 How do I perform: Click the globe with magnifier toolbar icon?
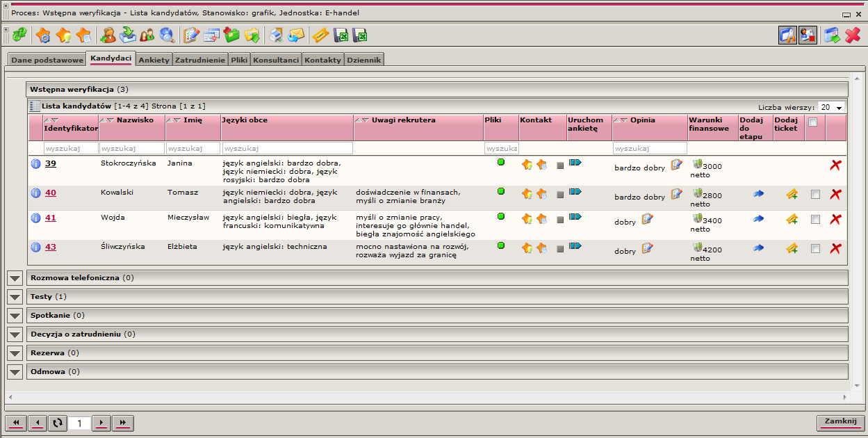pos(167,35)
